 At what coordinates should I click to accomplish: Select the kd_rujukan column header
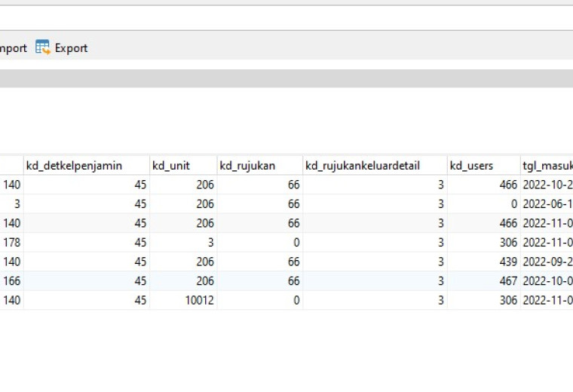click(260, 166)
